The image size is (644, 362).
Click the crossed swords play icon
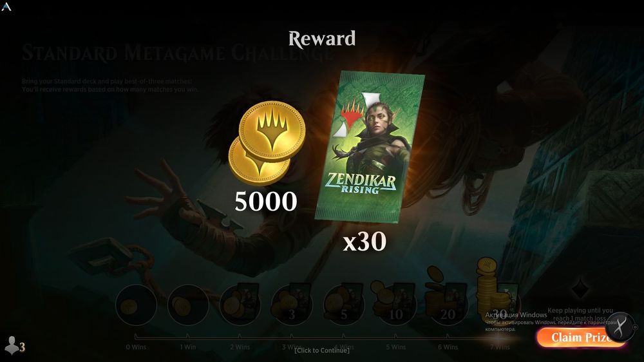[x=621, y=327]
